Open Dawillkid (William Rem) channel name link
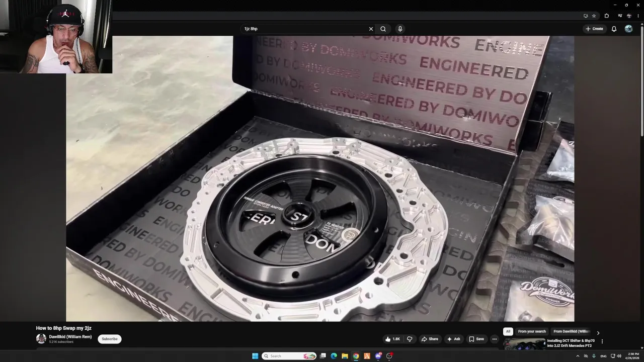The width and height of the screenshot is (644, 362). pyautogui.click(x=70, y=337)
